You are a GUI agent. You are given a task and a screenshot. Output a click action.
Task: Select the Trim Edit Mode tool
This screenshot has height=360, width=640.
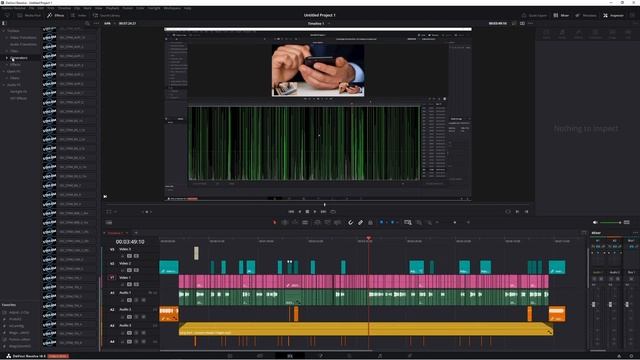coord(285,222)
